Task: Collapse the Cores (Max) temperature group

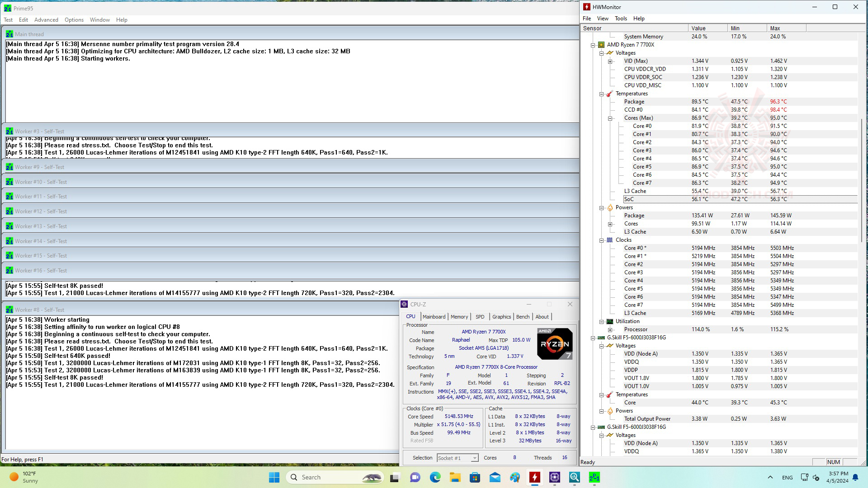Action: 610,118
